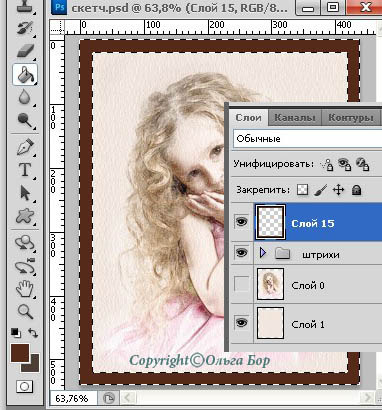382x410 pixels.
Task: Select layer name Слой 1
Action: click(308, 324)
